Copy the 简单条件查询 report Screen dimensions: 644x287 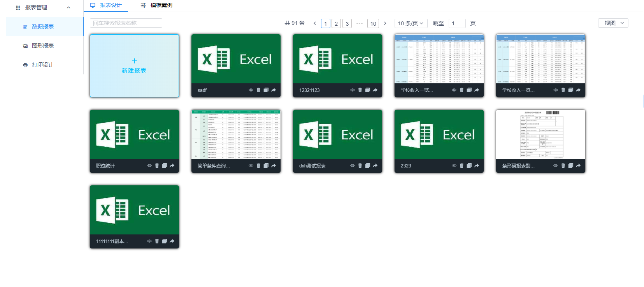click(266, 166)
